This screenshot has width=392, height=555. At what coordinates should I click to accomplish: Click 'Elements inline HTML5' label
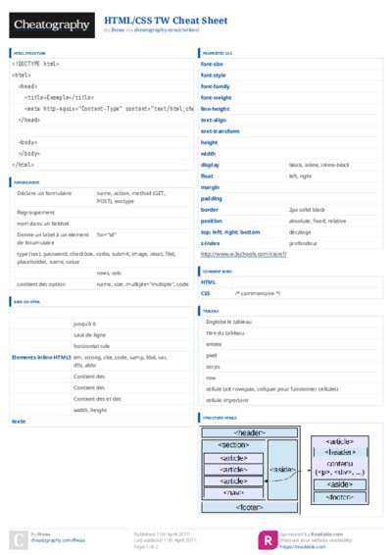pyautogui.click(x=41, y=358)
